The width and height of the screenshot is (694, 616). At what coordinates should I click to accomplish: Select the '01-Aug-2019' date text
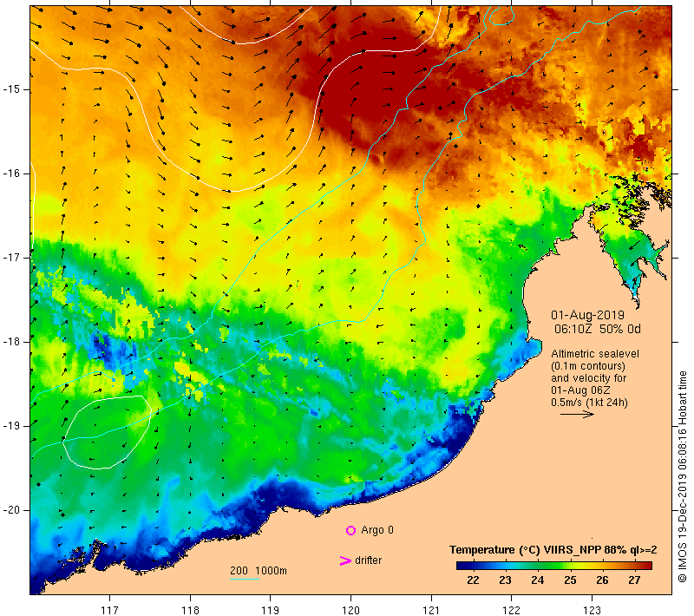[x=588, y=315]
